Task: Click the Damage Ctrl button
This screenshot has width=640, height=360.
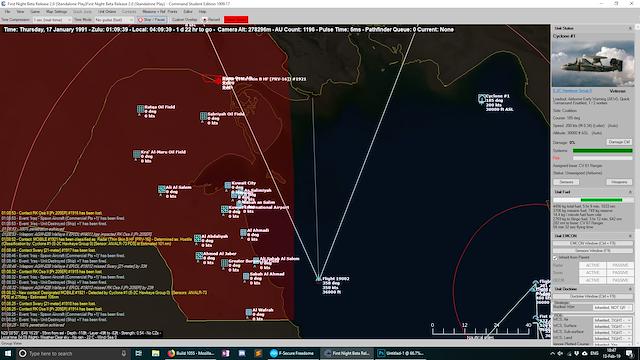Action: 619,142
